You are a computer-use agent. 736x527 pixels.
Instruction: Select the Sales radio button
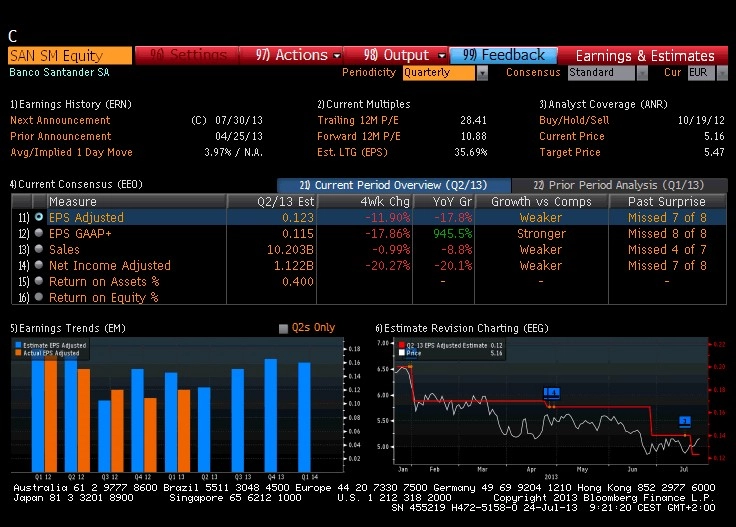[x=39, y=249]
